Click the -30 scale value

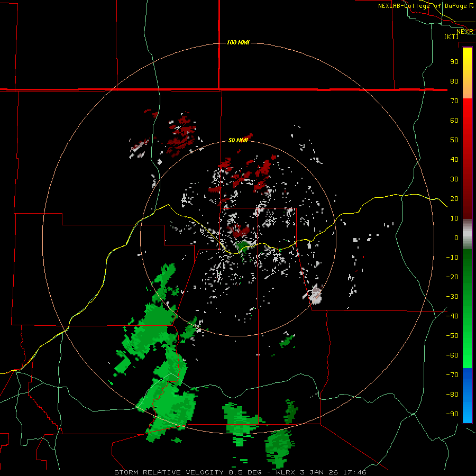pyautogui.click(x=452, y=297)
